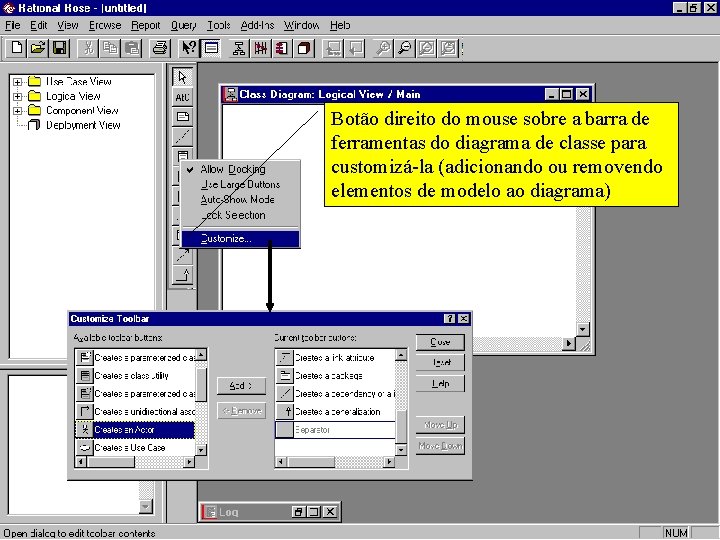Click the Browse Interaction Diagram icon
720x540 pixels.
260,48
